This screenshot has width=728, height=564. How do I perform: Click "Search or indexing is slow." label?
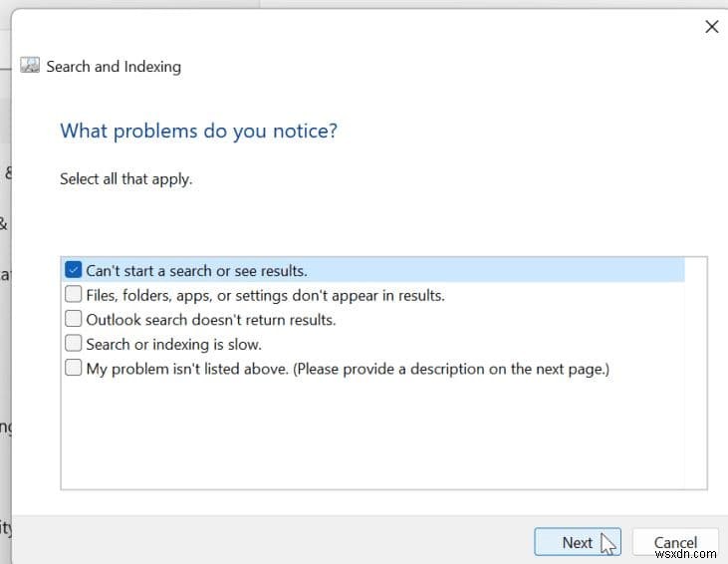click(174, 344)
